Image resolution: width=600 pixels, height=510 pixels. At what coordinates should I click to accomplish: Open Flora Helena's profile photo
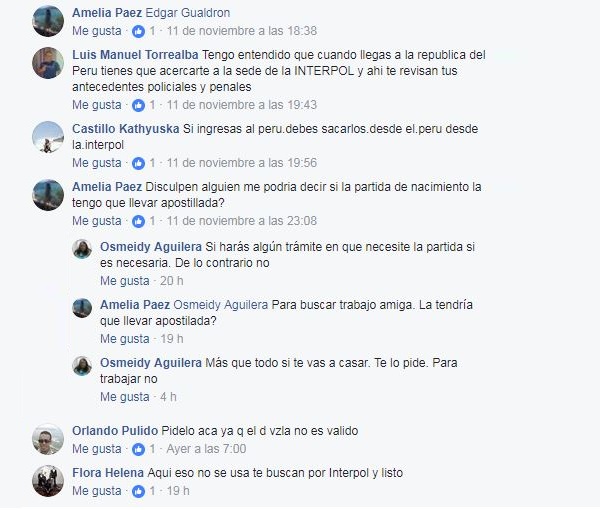click(48, 481)
